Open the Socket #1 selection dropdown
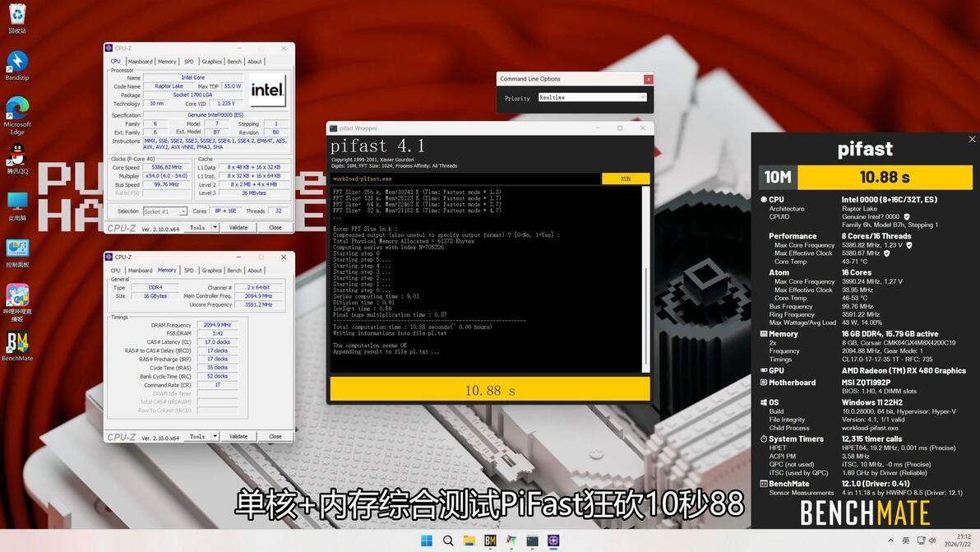The height and width of the screenshot is (552, 980). click(x=165, y=211)
